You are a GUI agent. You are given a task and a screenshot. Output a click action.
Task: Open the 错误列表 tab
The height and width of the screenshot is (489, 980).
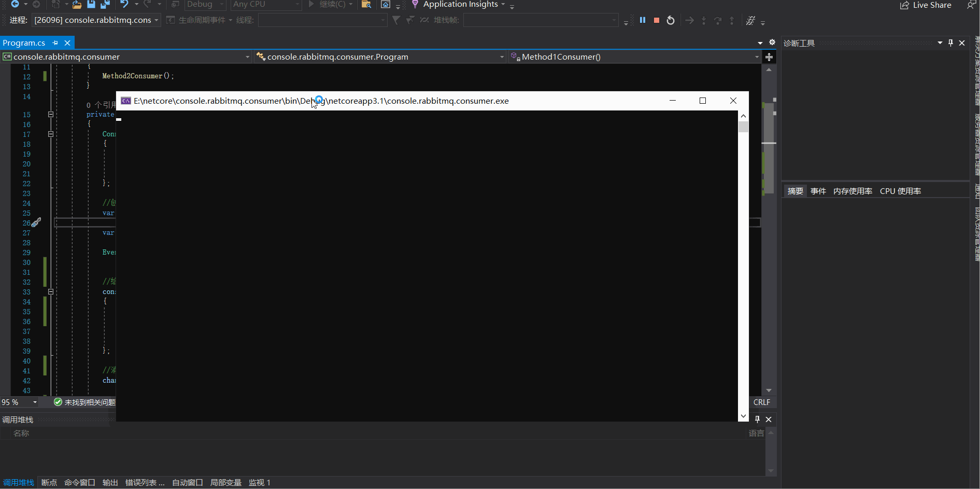pos(145,483)
